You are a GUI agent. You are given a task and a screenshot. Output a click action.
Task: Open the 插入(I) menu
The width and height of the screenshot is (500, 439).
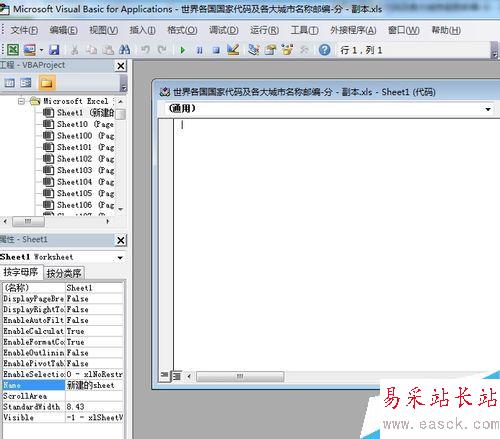(x=142, y=30)
